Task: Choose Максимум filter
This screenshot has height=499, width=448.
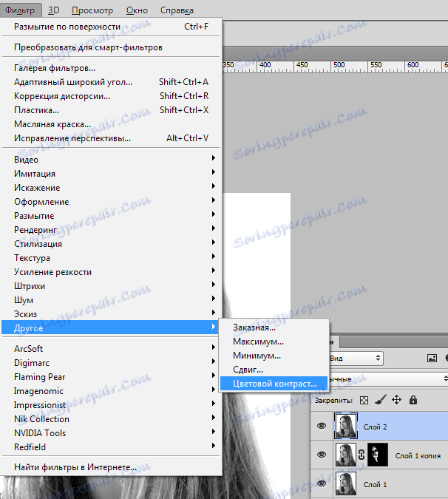Action: tap(274, 342)
